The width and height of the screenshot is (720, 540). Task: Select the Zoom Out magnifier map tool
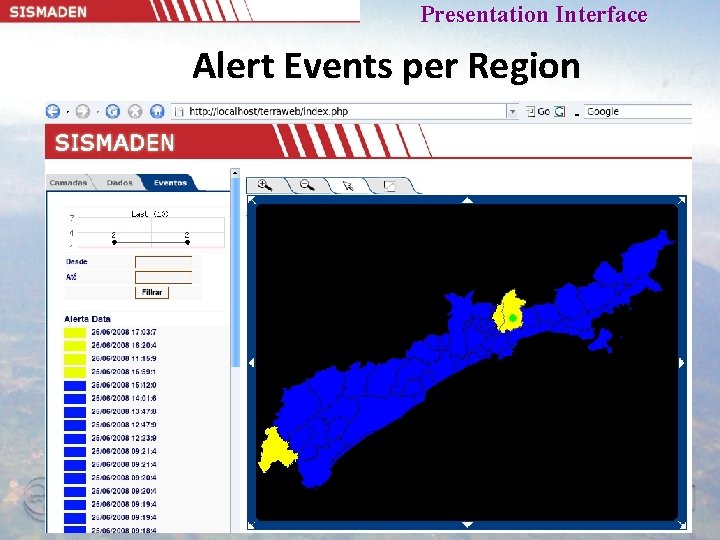point(307,186)
